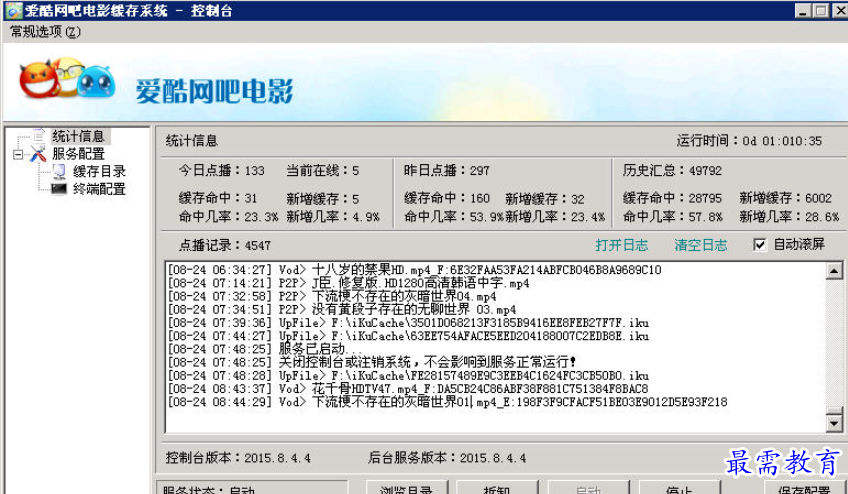Click the 下流梗不存在的灰暗世界01 log line
This screenshot has width=848, height=494.
(447, 402)
